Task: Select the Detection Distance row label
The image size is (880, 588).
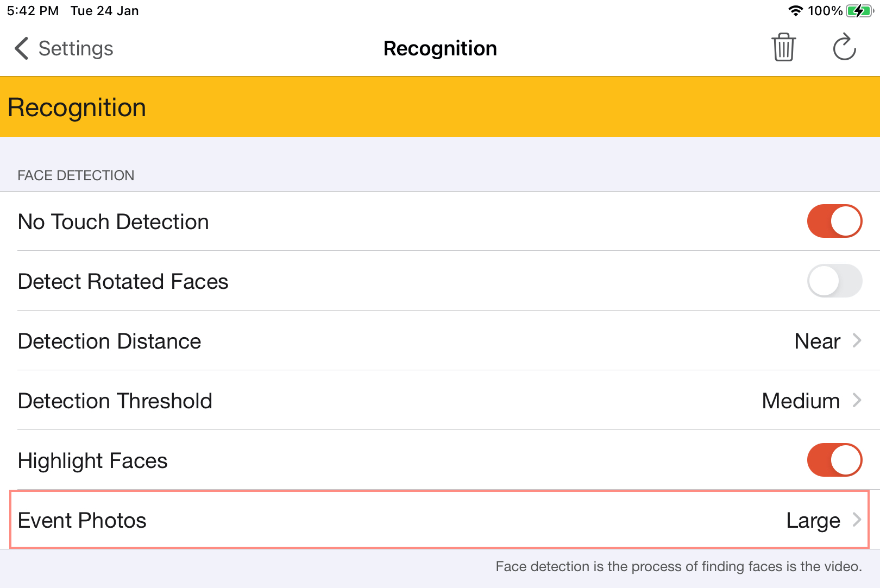Action: coord(109,341)
